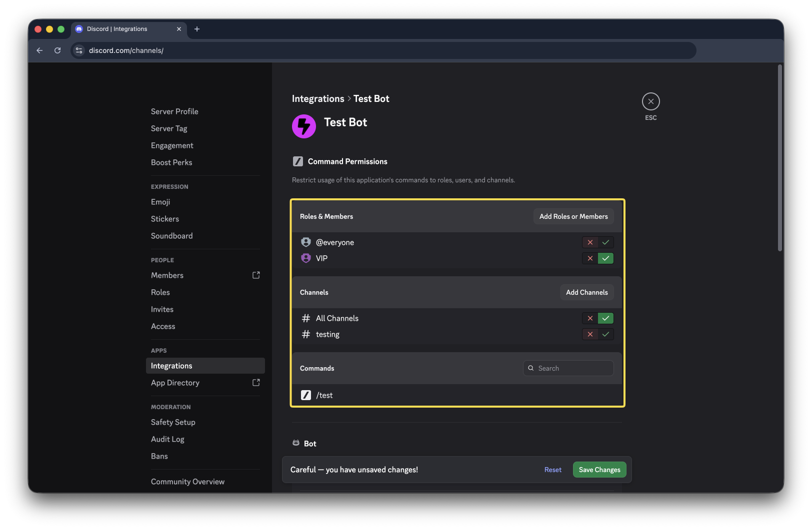Open Bans list
This screenshot has width=812, height=530.
point(205,456)
